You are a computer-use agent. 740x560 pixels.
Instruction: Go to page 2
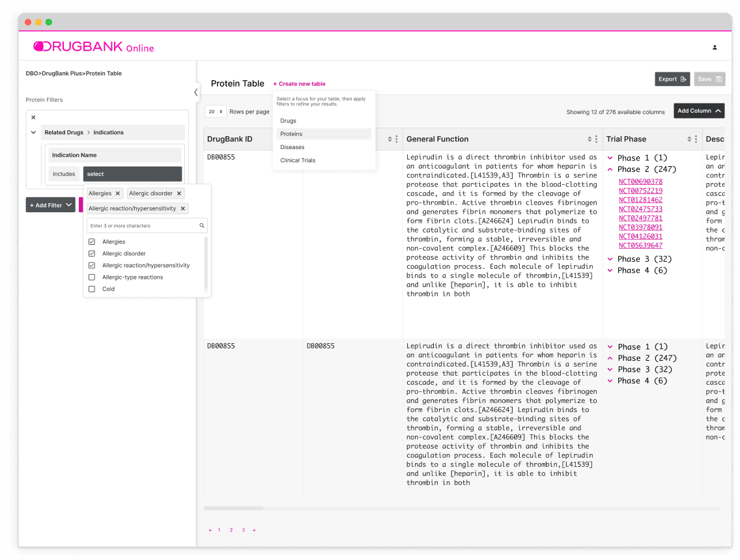(x=231, y=530)
